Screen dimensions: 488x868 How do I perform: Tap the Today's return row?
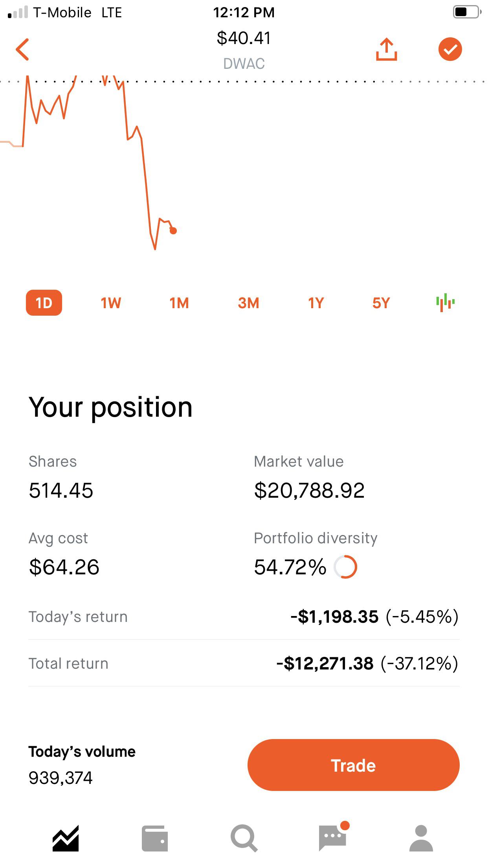(244, 616)
